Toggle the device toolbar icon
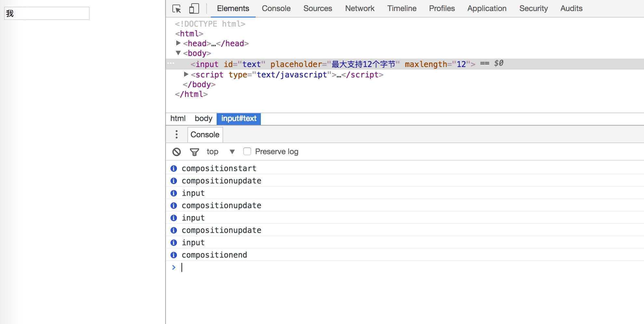The height and width of the screenshot is (324, 644). click(194, 8)
